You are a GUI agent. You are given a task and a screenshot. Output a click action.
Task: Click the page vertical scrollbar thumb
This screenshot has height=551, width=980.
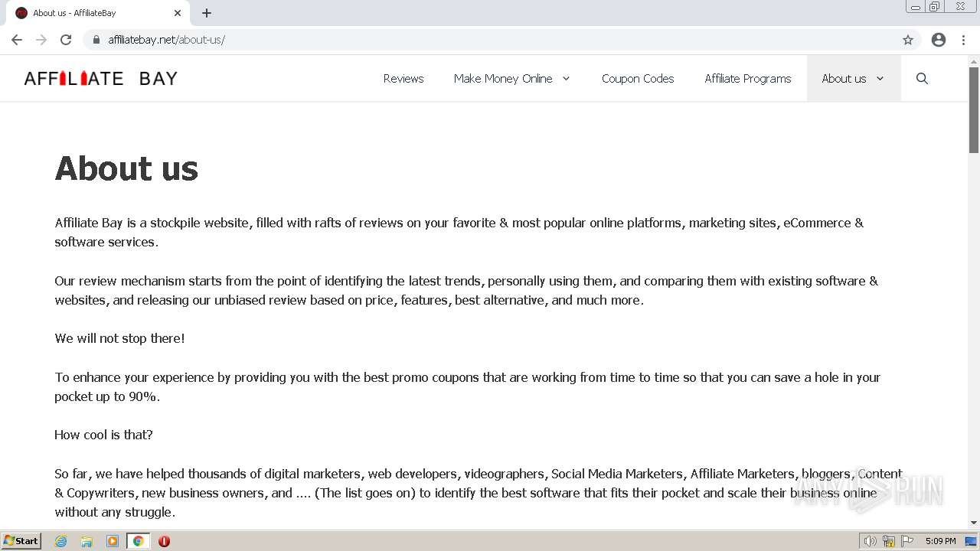click(974, 109)
